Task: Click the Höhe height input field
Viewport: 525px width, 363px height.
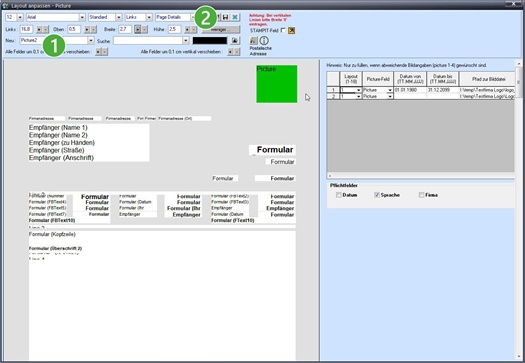Action: pos(174,29)
